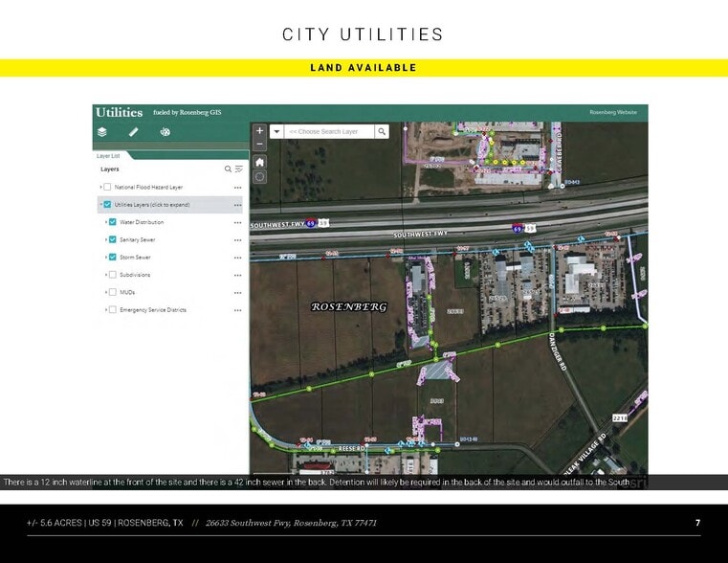
Task: Zoom in on the map
Action: (260, 130)
